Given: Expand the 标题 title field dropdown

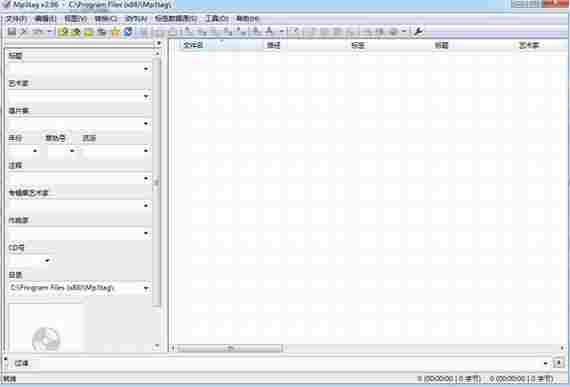Looking at the screenshot, I should click(146, 69).
